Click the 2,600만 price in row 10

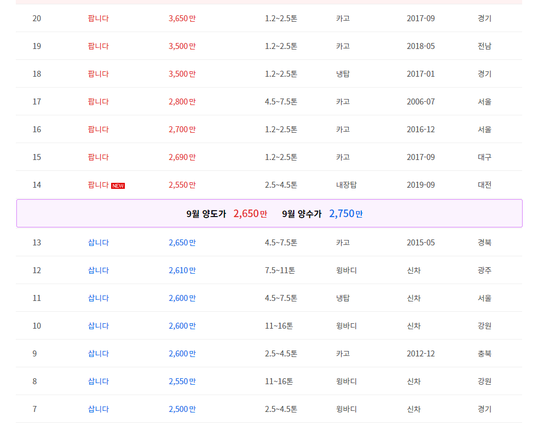coord(182,326)
